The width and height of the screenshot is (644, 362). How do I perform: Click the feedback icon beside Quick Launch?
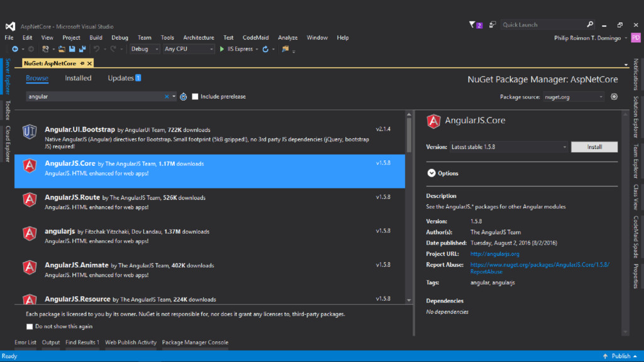coord(492,25)
